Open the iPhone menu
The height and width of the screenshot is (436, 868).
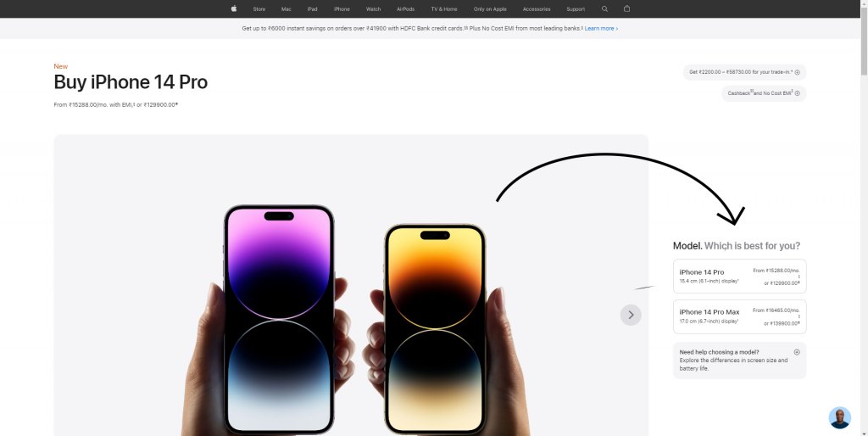(342, 8)
